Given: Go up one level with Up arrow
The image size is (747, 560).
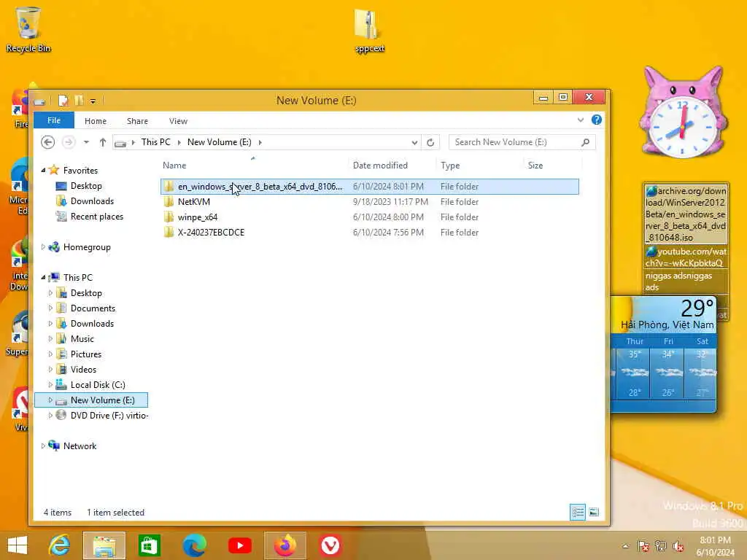Looking at the screenshot, I should click(x=102, y=142).
